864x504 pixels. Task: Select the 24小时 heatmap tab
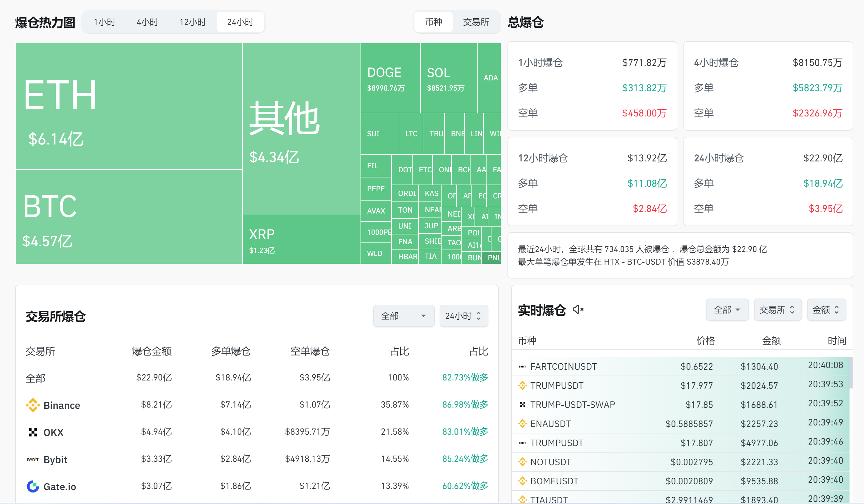pos(240,22)
